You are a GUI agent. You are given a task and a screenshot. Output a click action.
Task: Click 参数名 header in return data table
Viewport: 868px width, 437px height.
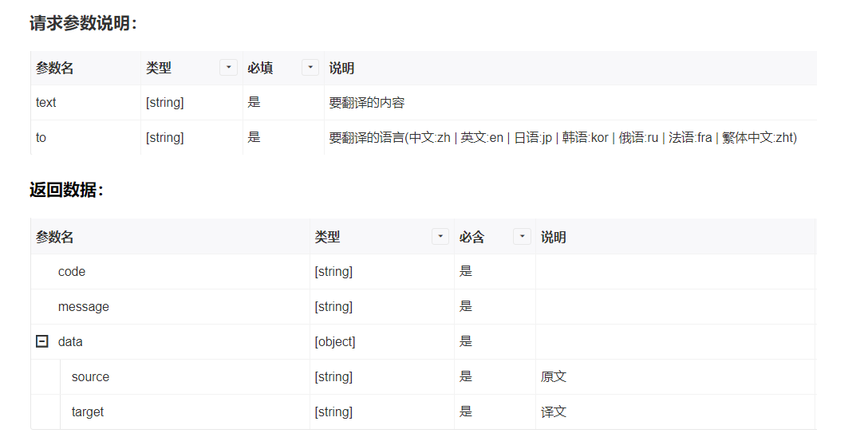(55, 238)
